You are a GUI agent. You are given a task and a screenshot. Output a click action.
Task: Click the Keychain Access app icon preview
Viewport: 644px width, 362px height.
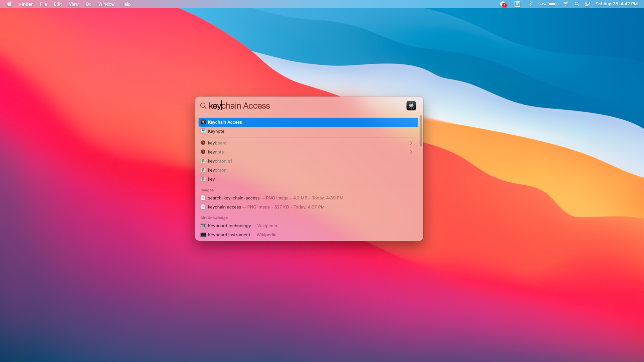(x=411, y=106)
